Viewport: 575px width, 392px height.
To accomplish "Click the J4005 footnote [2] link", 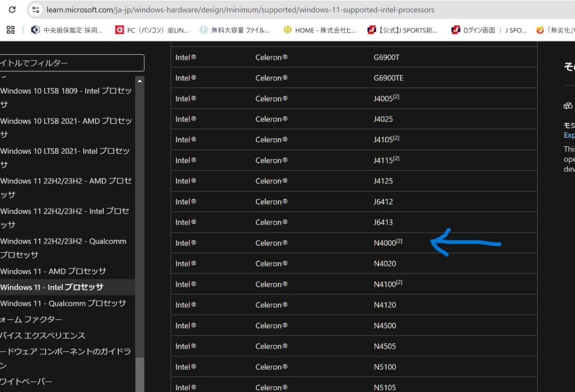I will click(x=396, y=97).
